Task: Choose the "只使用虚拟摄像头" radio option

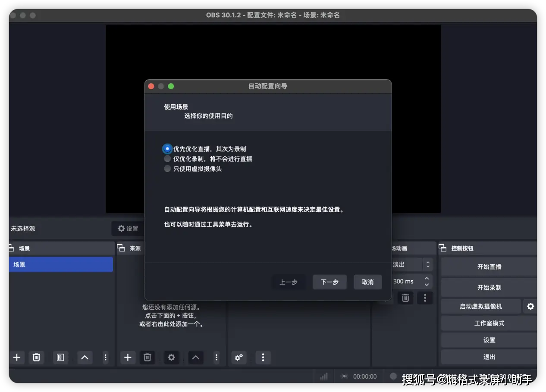Action: tap(167, 169)
